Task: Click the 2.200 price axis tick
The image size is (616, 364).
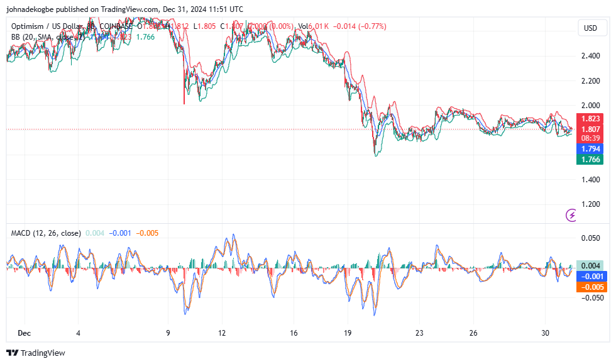Action: tap(590, 81)
